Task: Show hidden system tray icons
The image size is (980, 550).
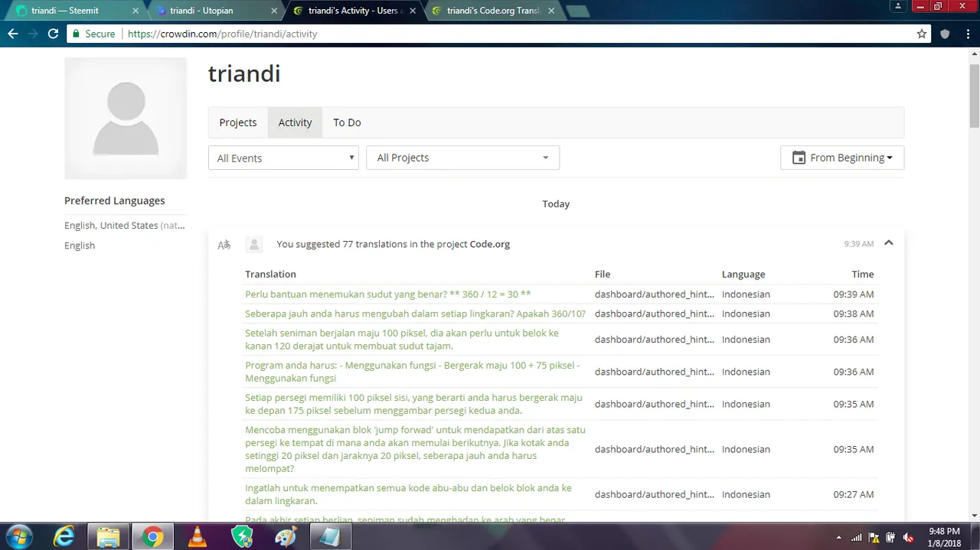Action: coord(838,537)
